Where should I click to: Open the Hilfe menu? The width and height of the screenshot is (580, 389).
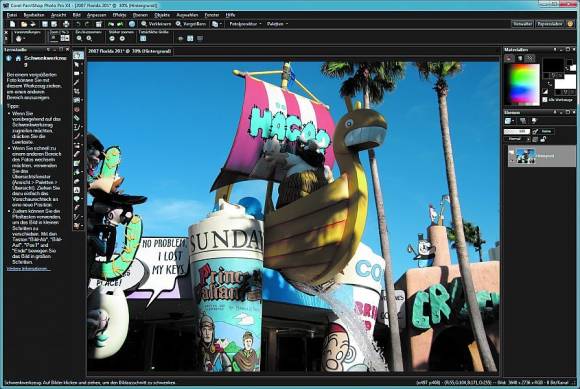[x=230, y=15]
